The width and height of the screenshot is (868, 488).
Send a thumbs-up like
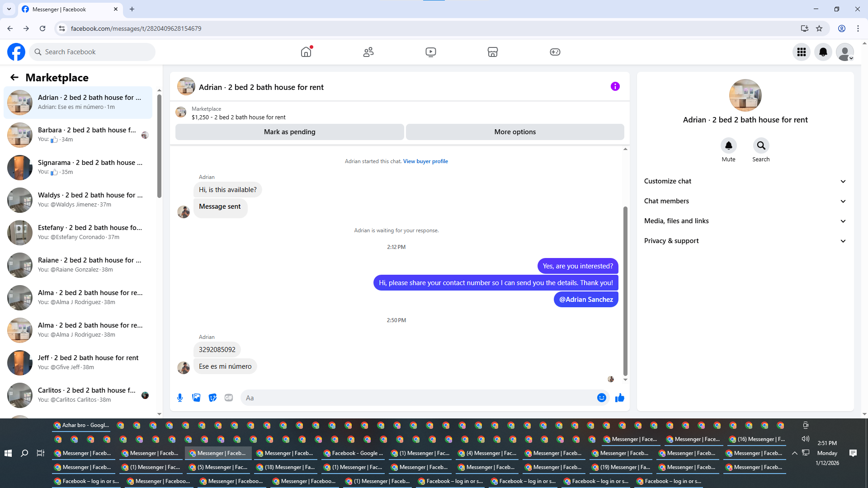(619, 398)
